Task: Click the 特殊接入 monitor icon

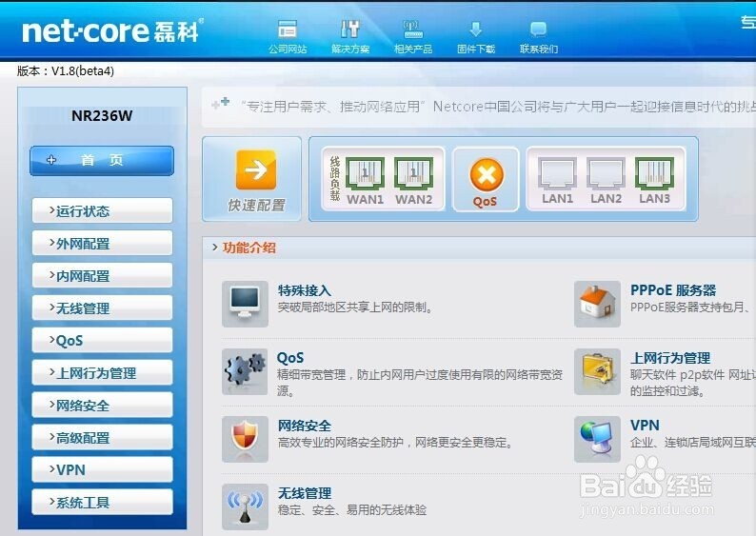Action: coord(245,304)
